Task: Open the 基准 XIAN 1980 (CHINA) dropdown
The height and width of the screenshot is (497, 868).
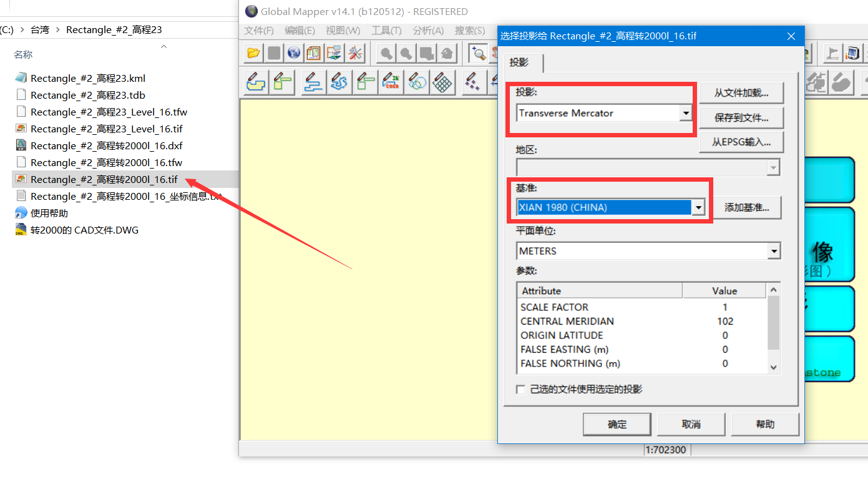Action: 699,207
